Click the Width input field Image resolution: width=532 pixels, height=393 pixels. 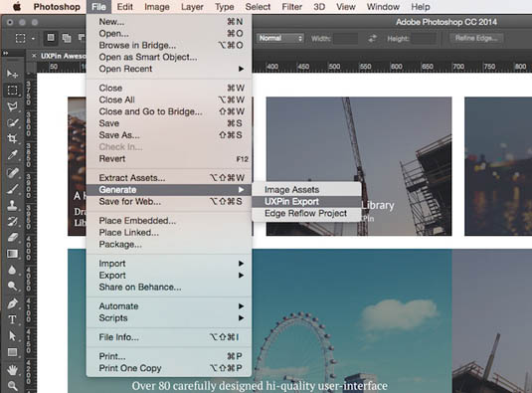tap(345, 39)
